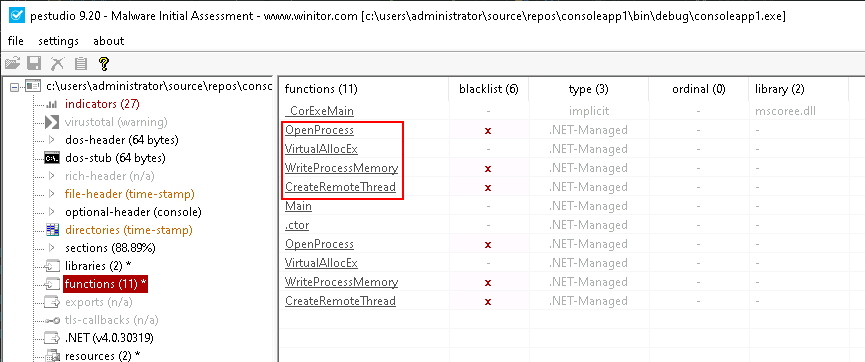The width and height of the screenshot is (865, 362).
Task: Open the about menu
Action: click(109, 41)
